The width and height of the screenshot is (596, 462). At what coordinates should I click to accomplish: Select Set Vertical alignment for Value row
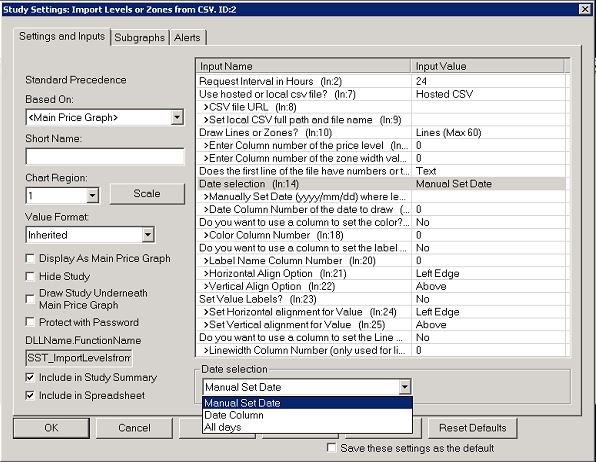[381, 325]
